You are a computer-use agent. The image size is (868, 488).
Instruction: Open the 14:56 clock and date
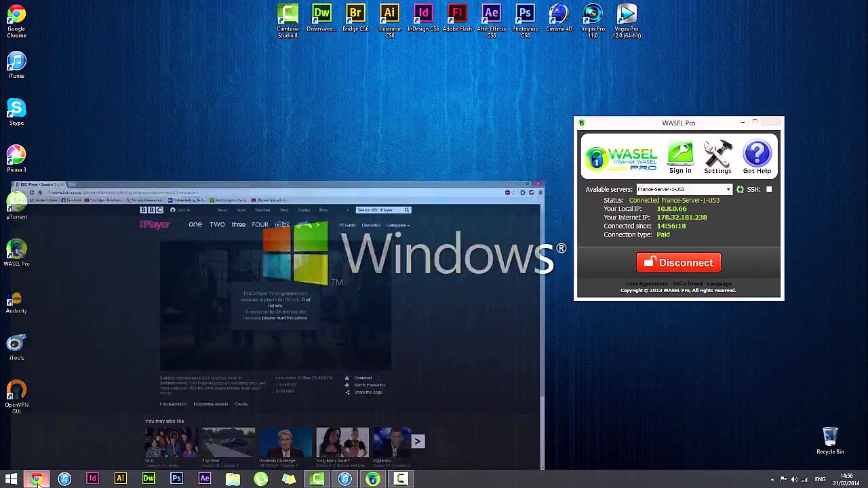click(x=846, y=479)
